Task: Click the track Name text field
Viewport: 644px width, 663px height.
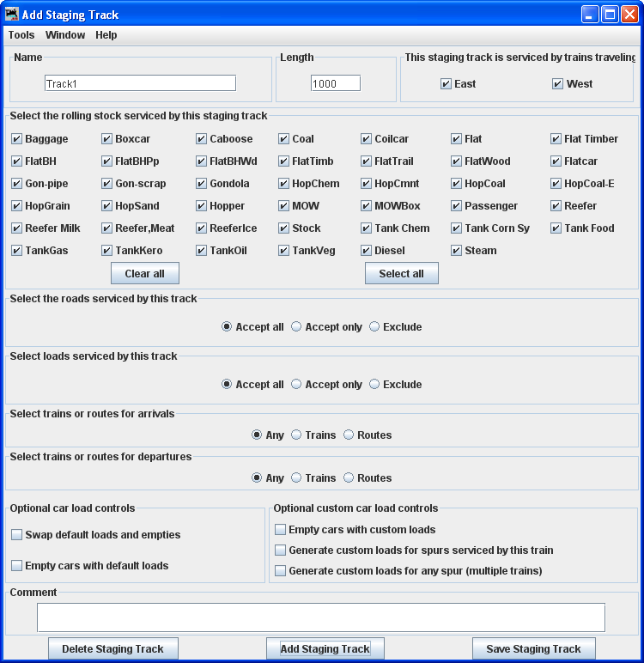Action: pos(140,83)
